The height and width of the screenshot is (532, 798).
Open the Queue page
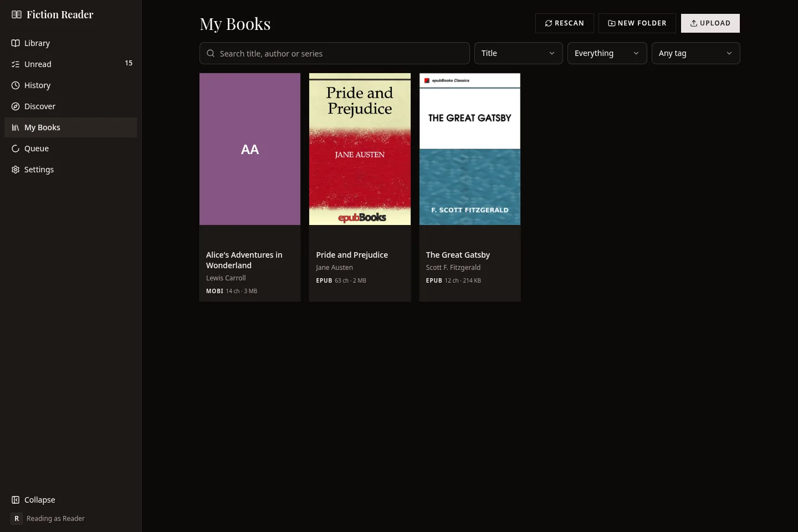coord(71,149)
